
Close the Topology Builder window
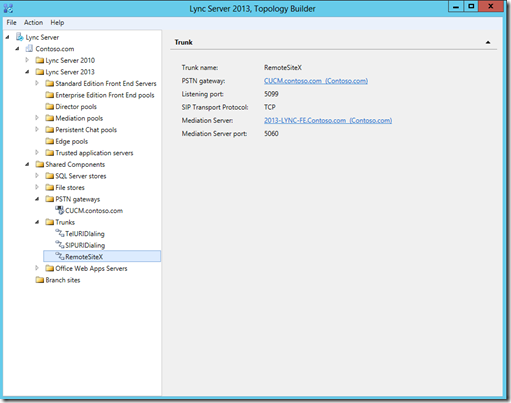point(491,7)
